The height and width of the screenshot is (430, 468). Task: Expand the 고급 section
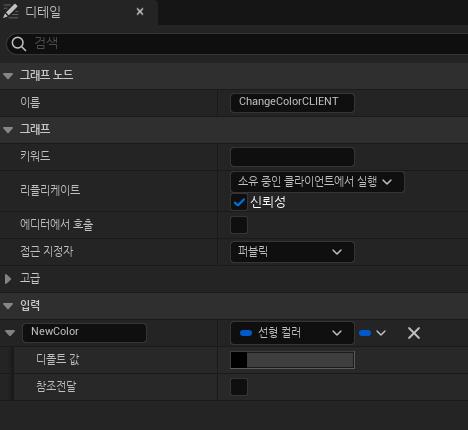pyautogui.click(x=8, y=279)
